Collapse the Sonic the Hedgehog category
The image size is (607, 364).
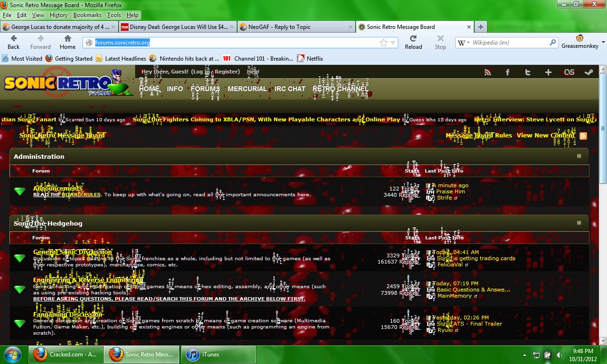point(579,223)
